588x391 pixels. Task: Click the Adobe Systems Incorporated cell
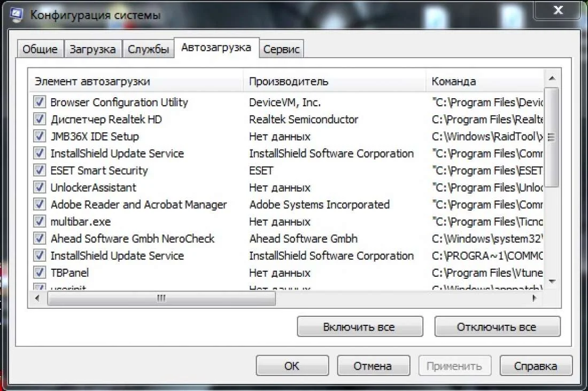(x=320, y=204)
